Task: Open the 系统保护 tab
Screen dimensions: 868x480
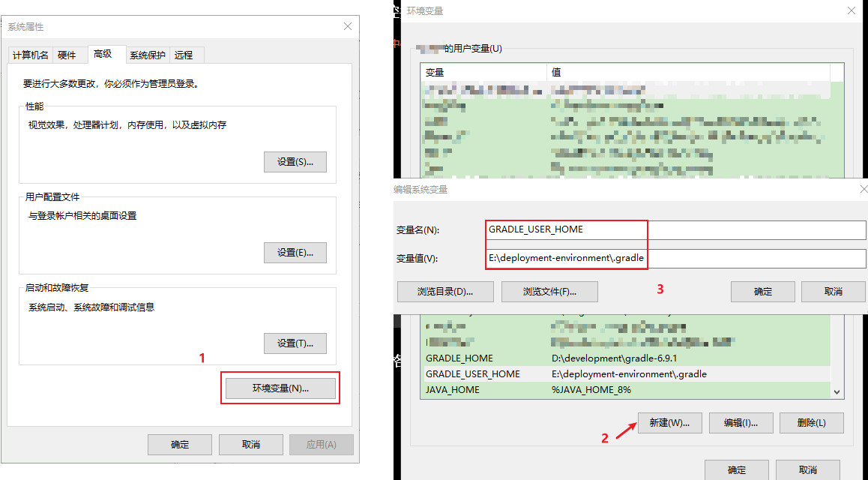Action: [x=147, y=55]
